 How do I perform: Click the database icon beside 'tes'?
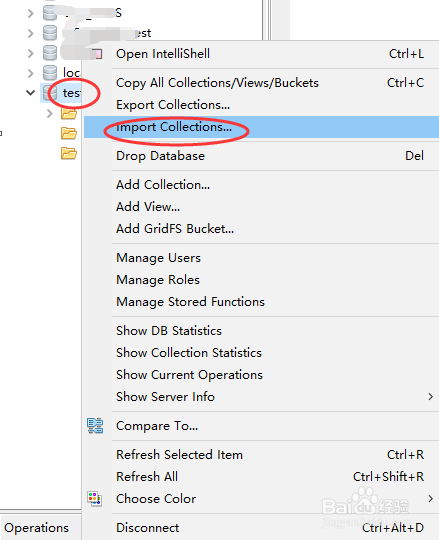50,93
